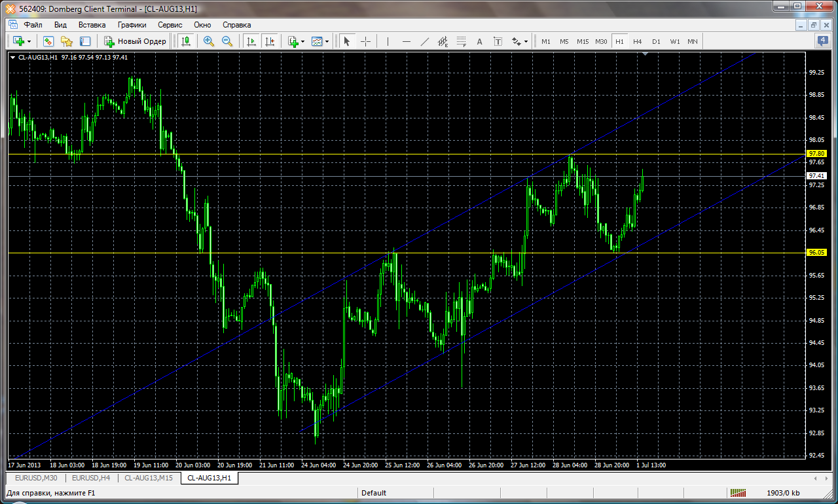Select the text label tool
838x504 pixels.
tap(498, 41)
